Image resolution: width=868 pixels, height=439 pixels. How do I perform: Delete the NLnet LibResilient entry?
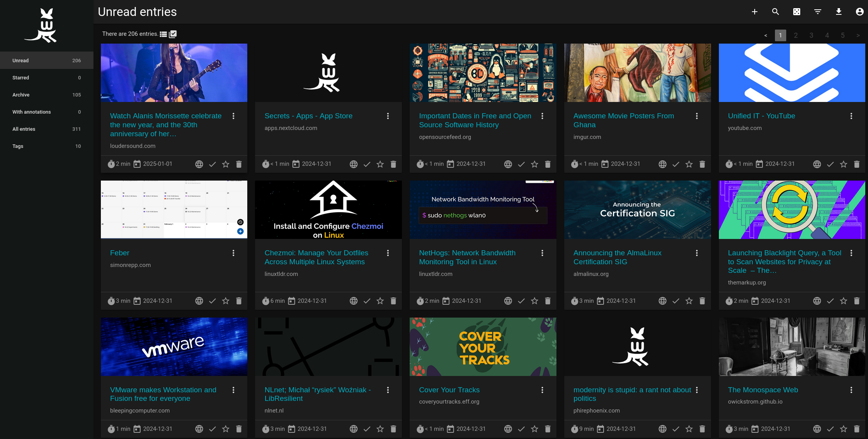(393, 429)
